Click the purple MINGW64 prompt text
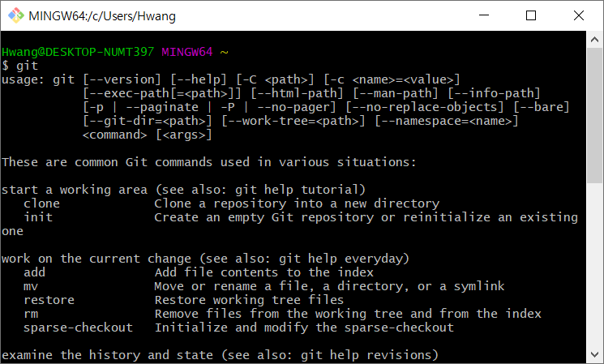604x364 pixels. point(186,52)
